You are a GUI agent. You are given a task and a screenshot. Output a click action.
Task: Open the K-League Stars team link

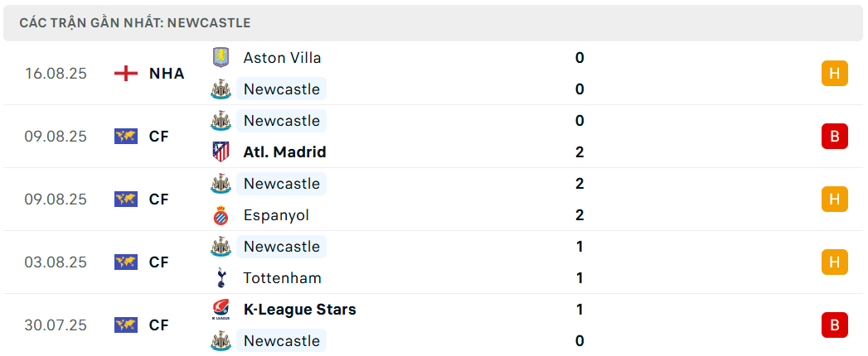pyautogui.click(x=299, y=310)
